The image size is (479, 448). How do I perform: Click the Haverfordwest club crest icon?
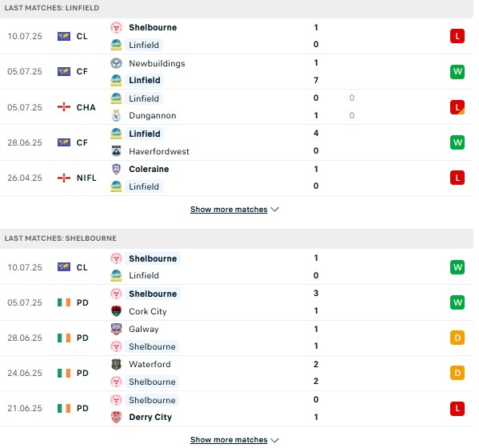(116, 151)
